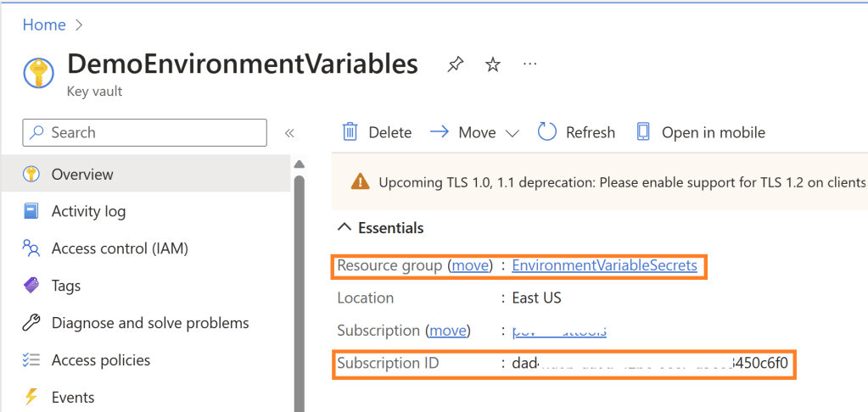Click the key vault icon beside title

coord(38,73)
